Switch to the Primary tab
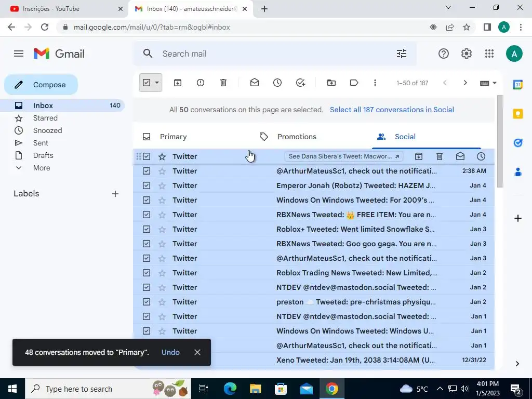 point(173,137)
